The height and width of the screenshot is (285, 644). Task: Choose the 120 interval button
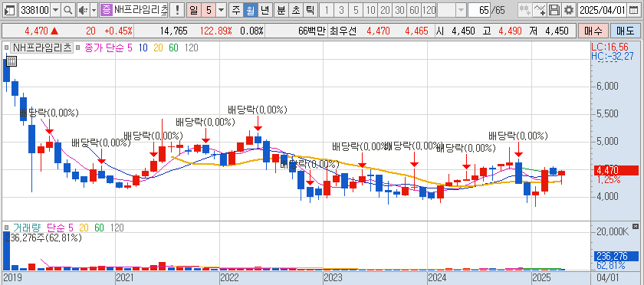[x=429, y=10]
